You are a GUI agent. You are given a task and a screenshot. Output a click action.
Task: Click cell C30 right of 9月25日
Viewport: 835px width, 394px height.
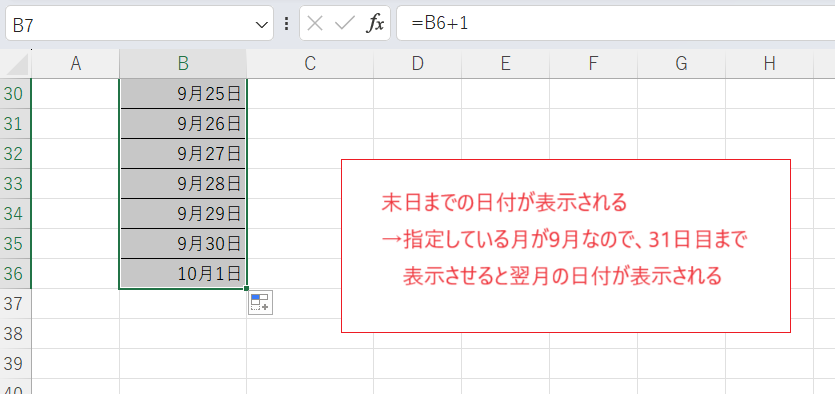pyautogui.click(x=310, y=94)
